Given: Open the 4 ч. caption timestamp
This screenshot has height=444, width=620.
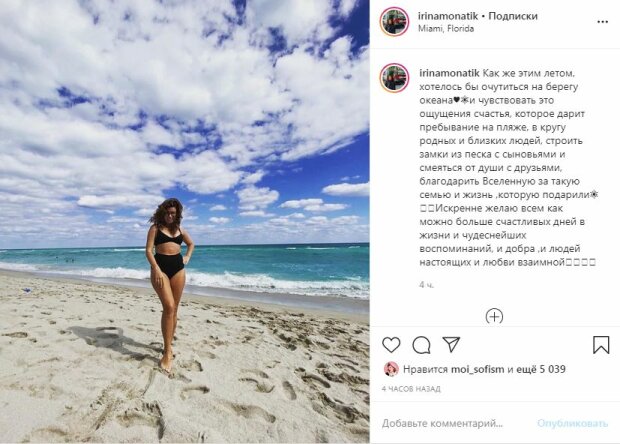Looking at the screenshot, I should (426, 285).
